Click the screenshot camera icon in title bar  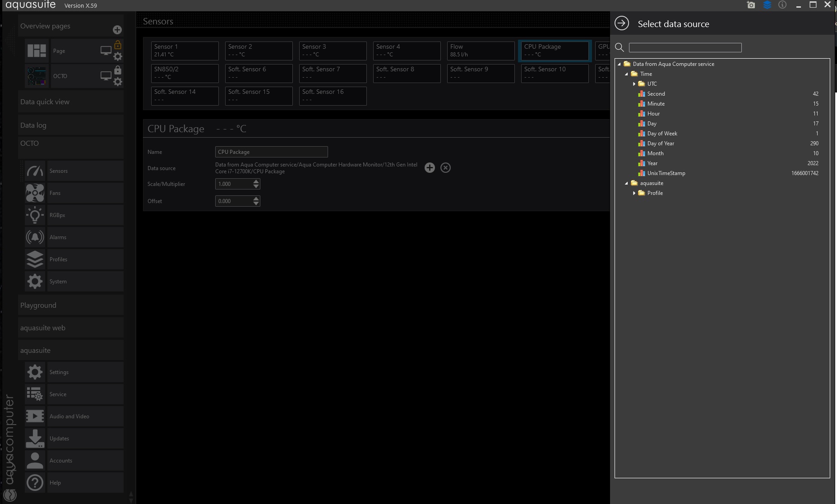pyautogui.click(x=751, y=5)
